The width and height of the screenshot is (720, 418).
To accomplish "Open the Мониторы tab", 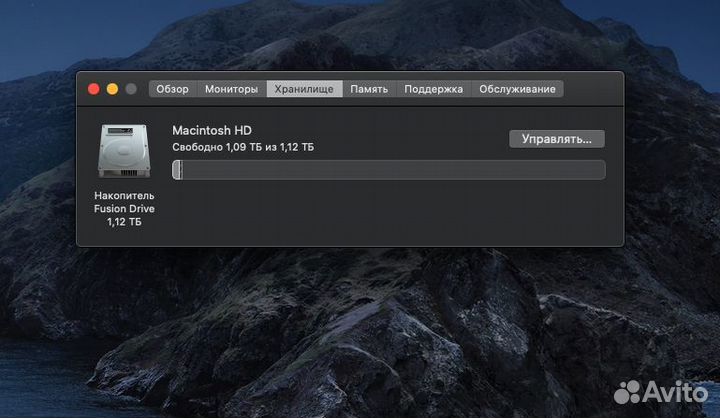I will [231, 89].
